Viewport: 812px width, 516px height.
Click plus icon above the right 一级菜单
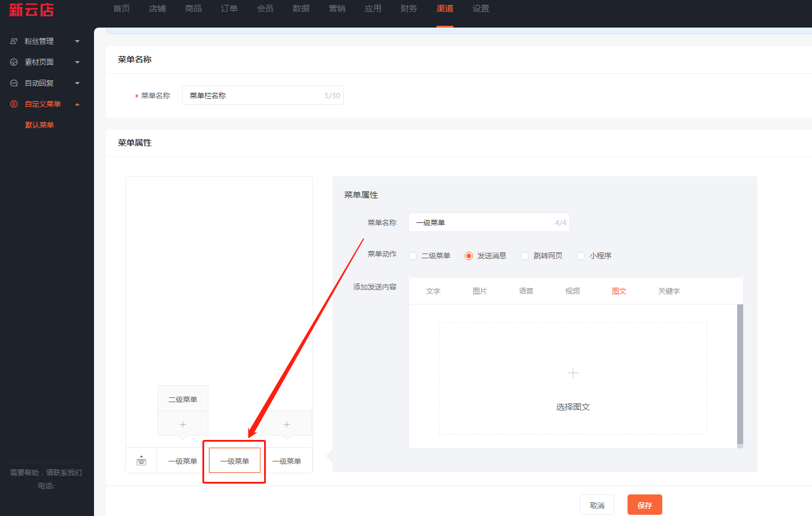(286, 424)
